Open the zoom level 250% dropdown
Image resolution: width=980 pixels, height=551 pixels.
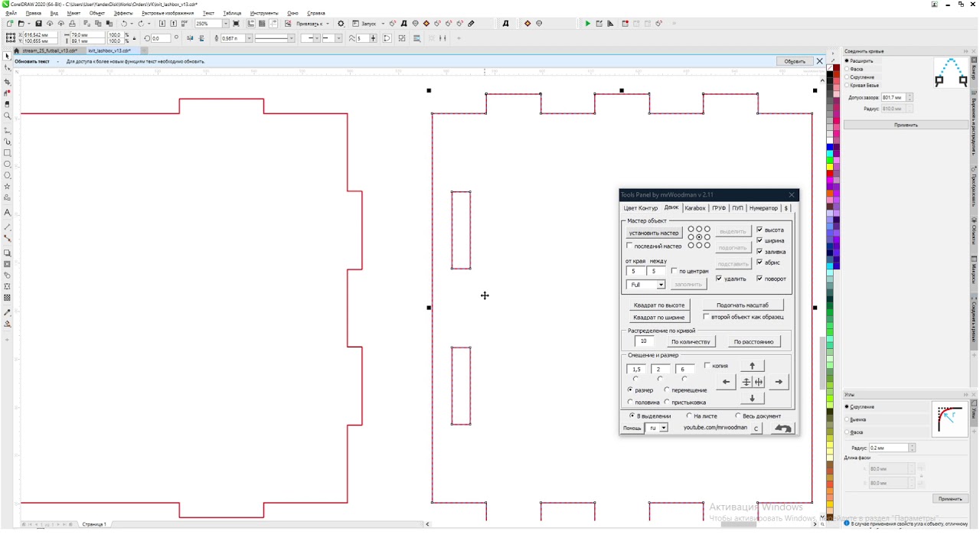225,24
